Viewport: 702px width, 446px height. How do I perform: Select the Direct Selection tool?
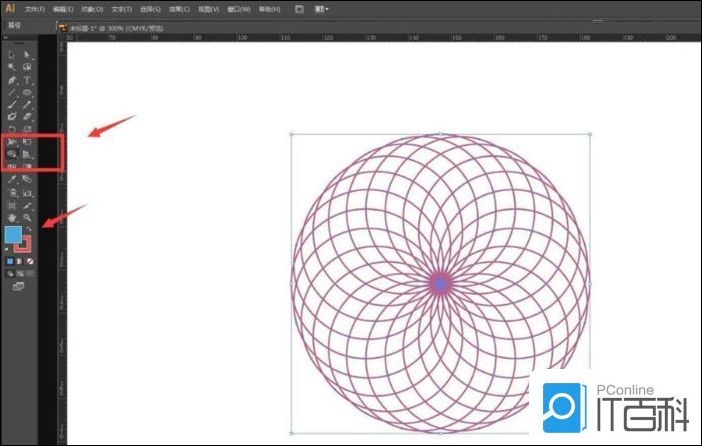click(27, 54)
